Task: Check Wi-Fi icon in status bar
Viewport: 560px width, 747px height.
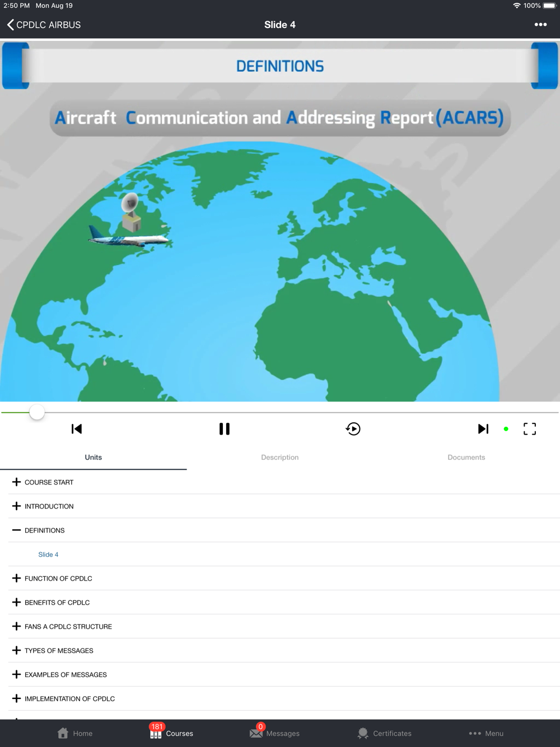Action: tap(516, 6)
